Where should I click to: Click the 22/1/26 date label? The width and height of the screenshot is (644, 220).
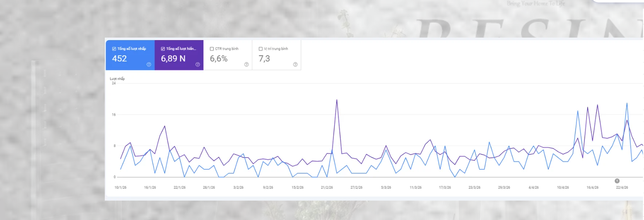179,187
